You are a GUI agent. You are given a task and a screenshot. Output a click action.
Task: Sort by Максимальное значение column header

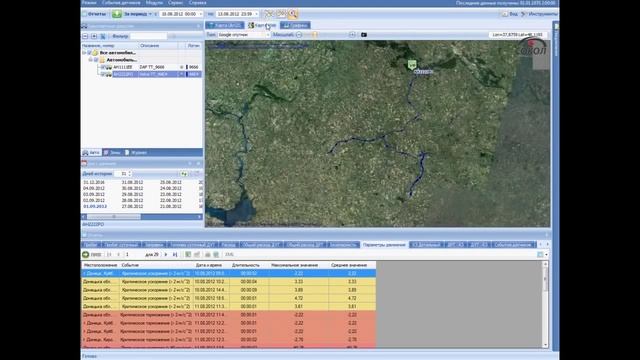[x=295, y=265]
